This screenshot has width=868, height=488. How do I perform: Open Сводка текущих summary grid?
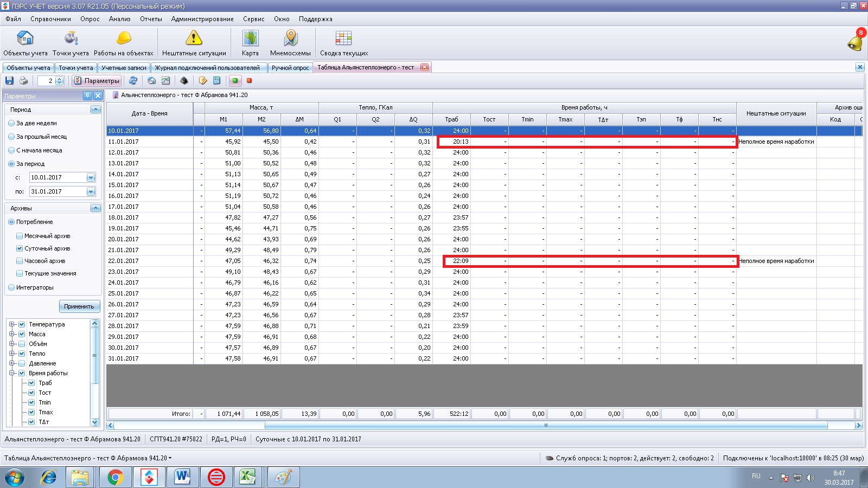point(343,43)
